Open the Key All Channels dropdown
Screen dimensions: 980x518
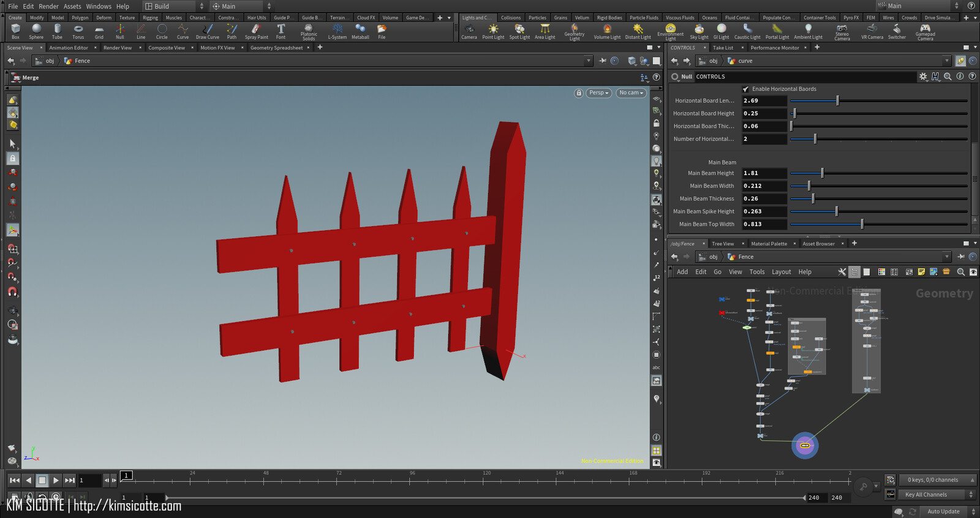[x=937, y=495]
